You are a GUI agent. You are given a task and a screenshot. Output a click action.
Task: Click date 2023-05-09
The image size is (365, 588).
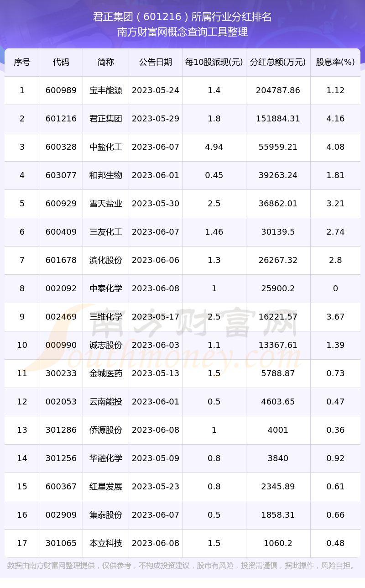coord(156,458)
